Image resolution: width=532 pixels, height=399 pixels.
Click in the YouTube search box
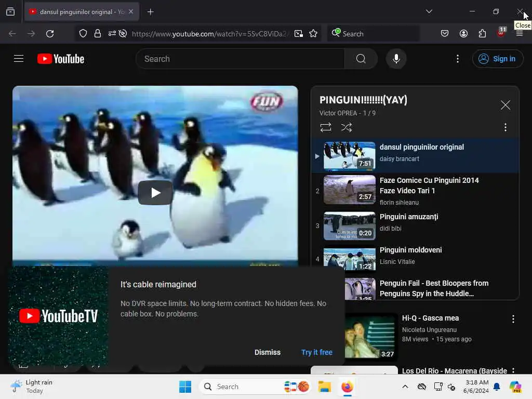click(x=240, y=59)
